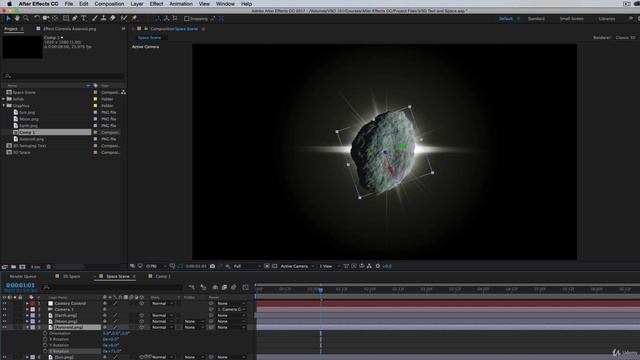The width and height of the screenshot is (640, 360).
Task: Toggle frame blending icon in timeline header
Action: tap(224, 287)
